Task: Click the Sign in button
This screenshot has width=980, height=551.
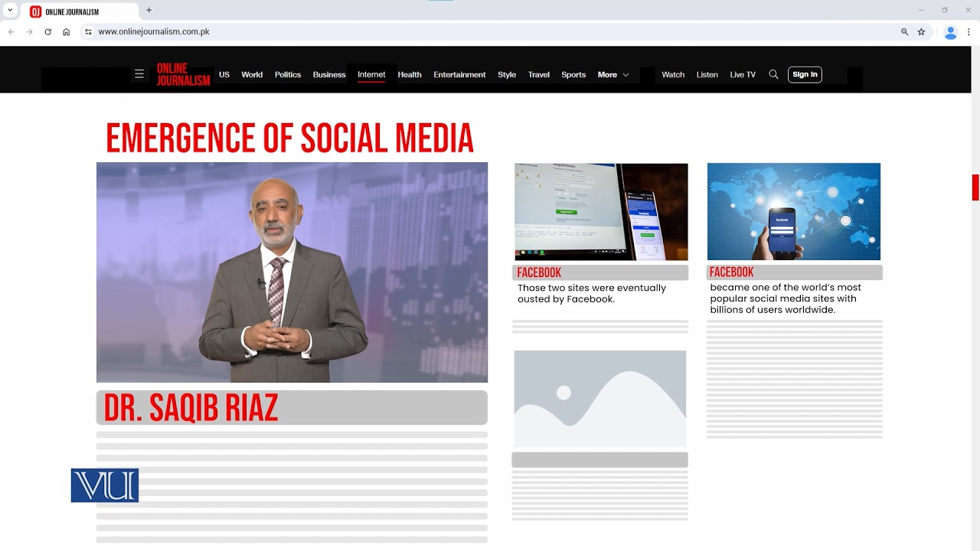Action: [x=805, y=74]
